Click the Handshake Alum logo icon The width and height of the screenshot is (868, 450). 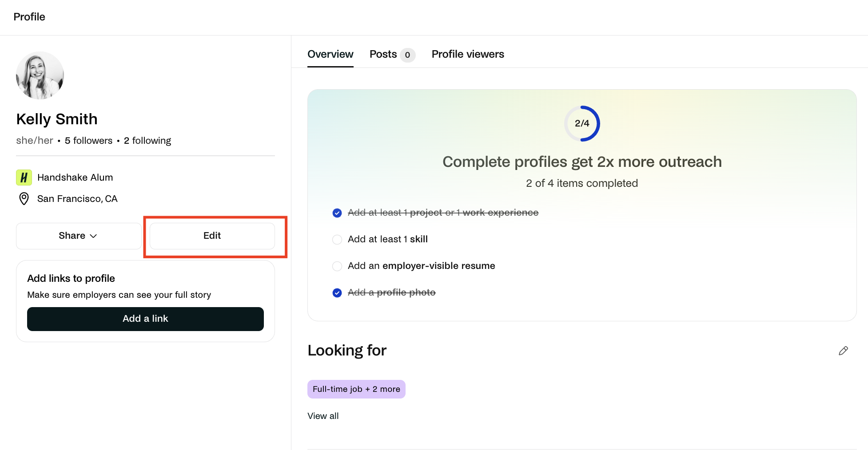[x=24, y=178]
